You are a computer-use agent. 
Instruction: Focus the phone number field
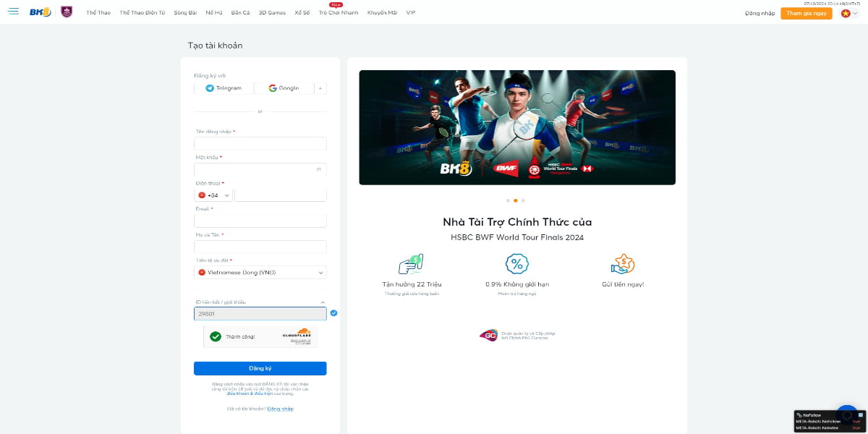pos(281,195)
